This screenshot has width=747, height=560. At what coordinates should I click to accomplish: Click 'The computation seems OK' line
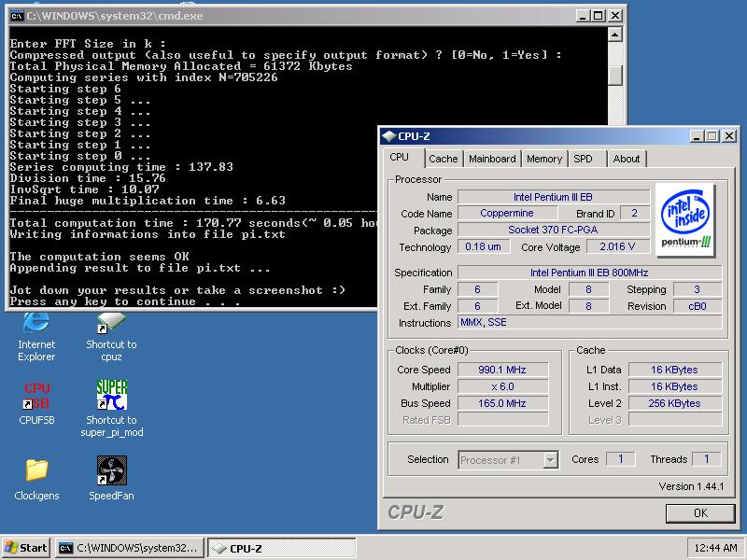[x=100, y=257]
